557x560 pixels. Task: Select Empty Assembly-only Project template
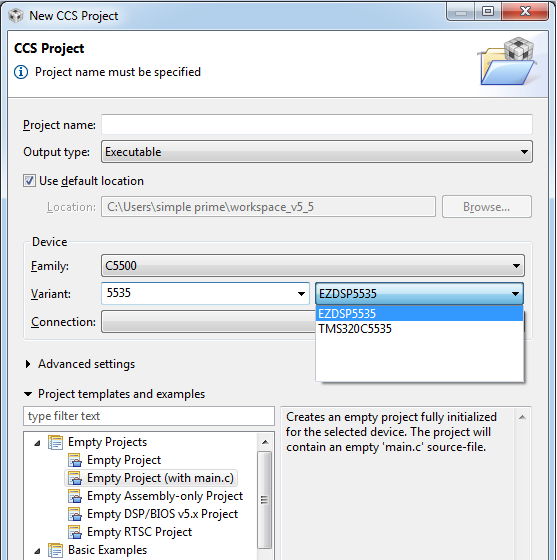tap(165, 496)
